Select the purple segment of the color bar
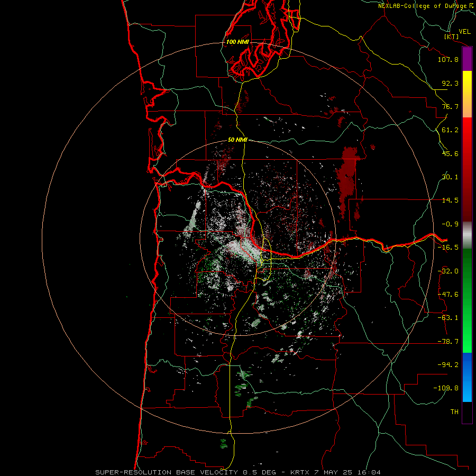This screenshot has height=476, width=476. click(x=467, y=59)
